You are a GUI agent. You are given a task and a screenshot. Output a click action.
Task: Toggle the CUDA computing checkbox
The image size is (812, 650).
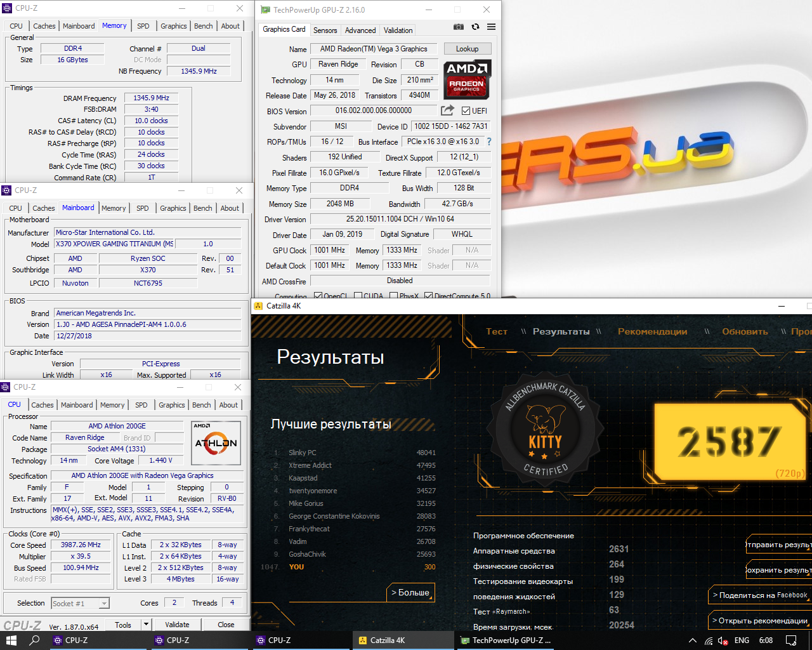click(x=358, y=296)
